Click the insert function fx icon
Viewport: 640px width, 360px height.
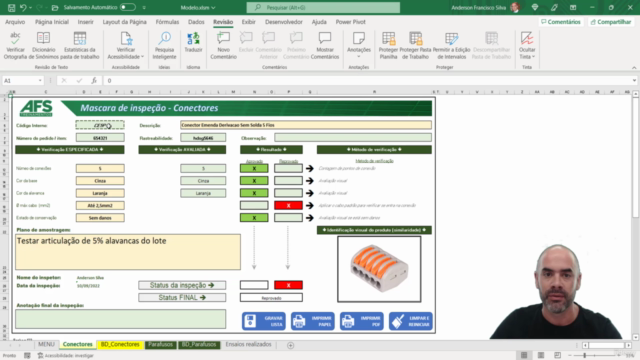(x=94, y=81)
